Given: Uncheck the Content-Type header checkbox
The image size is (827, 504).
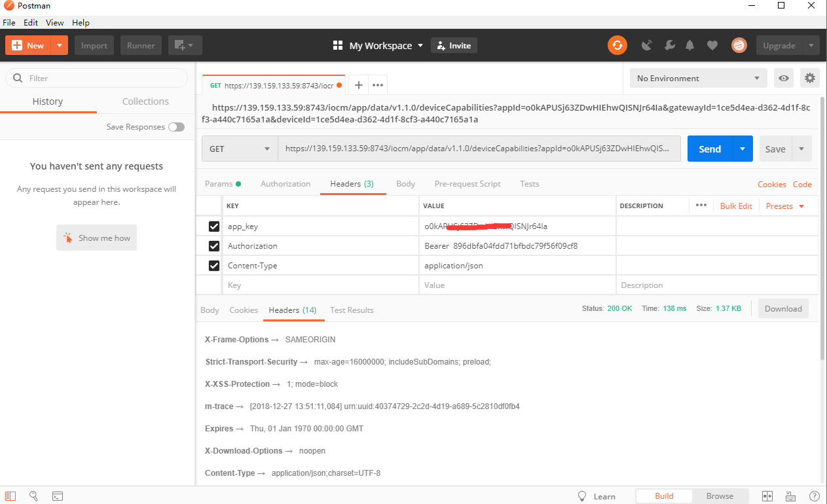Looking at the screenshot, I should (x=213, y=266).
